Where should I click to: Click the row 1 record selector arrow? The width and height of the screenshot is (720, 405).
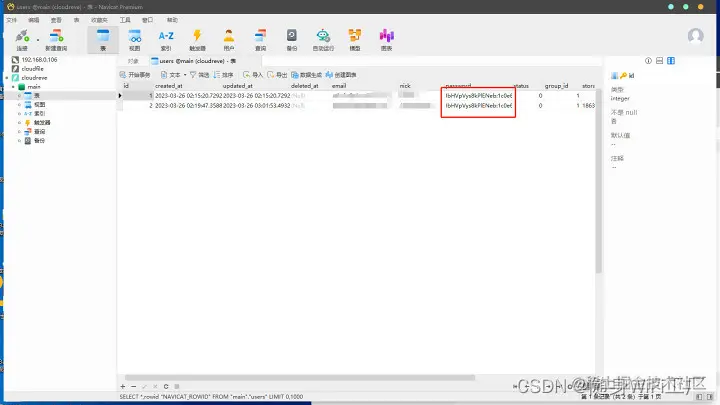[x=120, y=96]
